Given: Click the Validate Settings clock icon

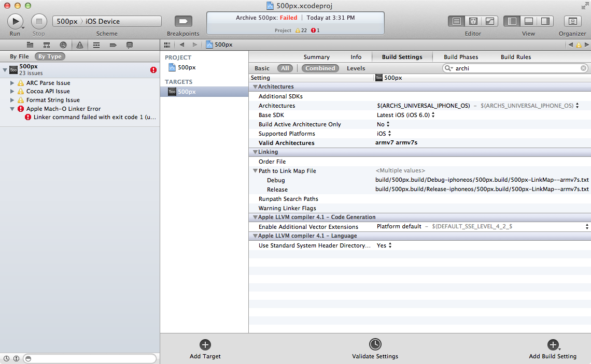Looking at the screenshot, I should [x=375, y=345].
